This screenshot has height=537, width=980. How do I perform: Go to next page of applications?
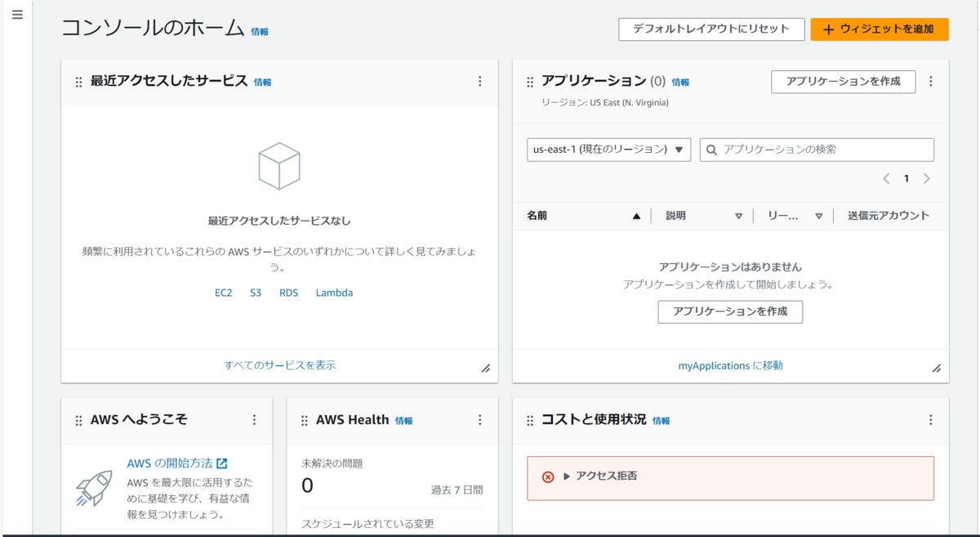(926, 178)
